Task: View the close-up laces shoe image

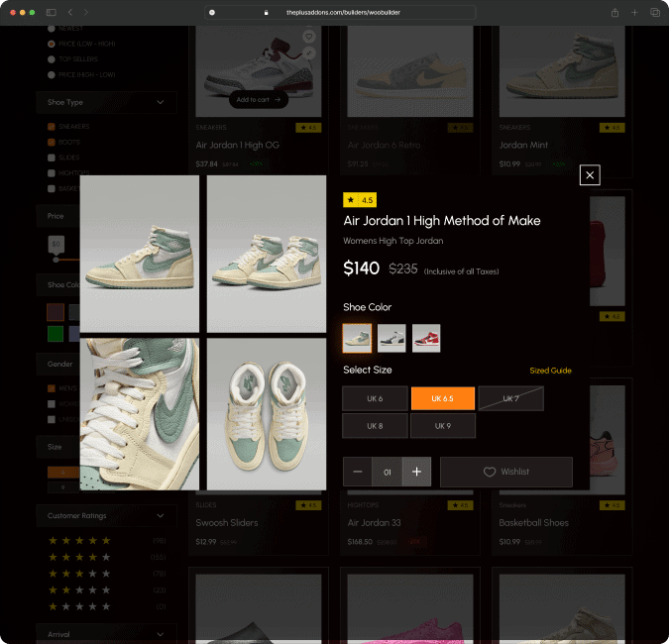Action: (x=140, y=414)
